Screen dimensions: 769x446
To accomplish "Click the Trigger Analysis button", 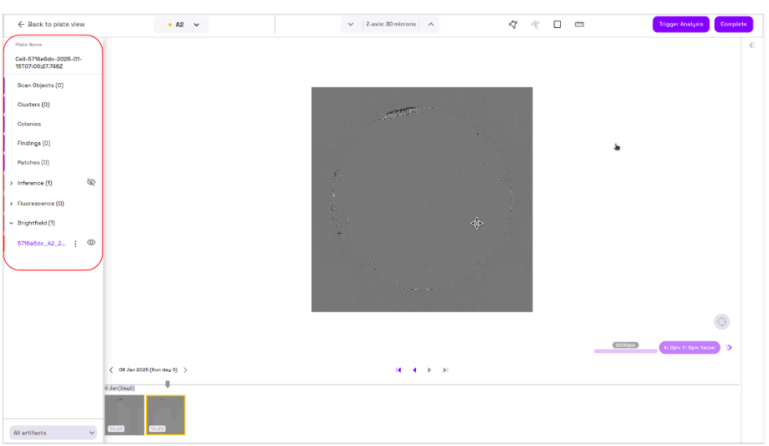I will pyautogui.click(x=680, y=24).
